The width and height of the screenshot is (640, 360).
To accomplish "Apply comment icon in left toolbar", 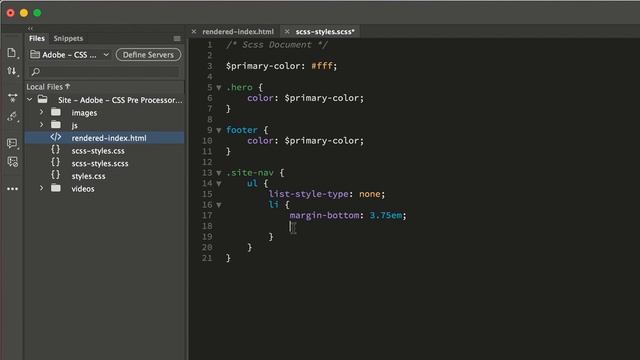I will (x=12, y=143).
